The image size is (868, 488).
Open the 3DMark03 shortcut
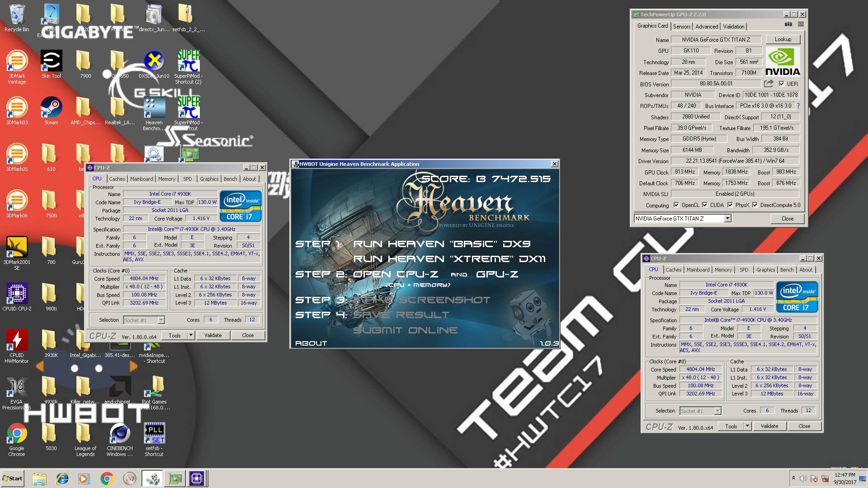coord(17,111)
